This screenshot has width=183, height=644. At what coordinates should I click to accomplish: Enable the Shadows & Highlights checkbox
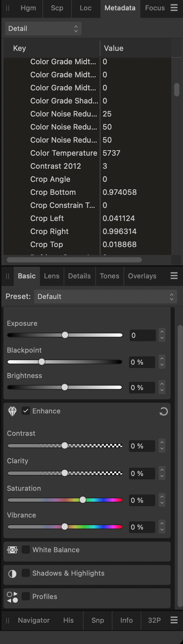pyautogui.click(x=26, y=573)
